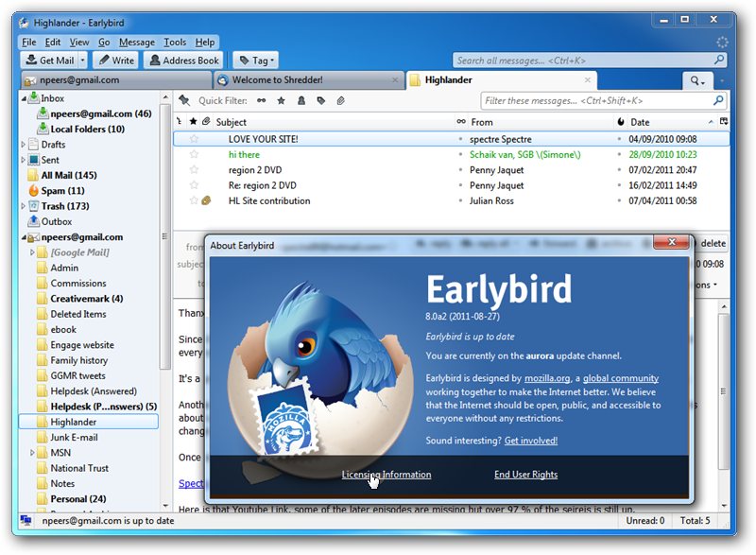Open the Go menu
Screen dimensions: 756x555
(104, 42)
